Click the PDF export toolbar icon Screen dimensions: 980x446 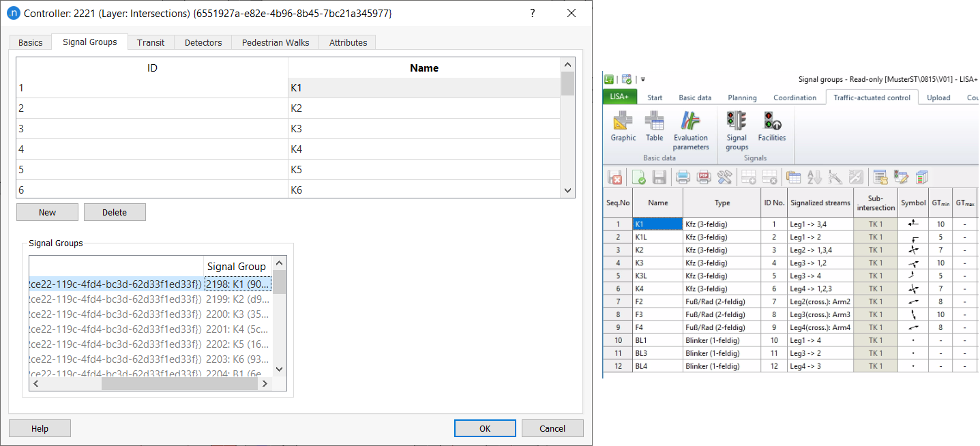coord(703,178)
